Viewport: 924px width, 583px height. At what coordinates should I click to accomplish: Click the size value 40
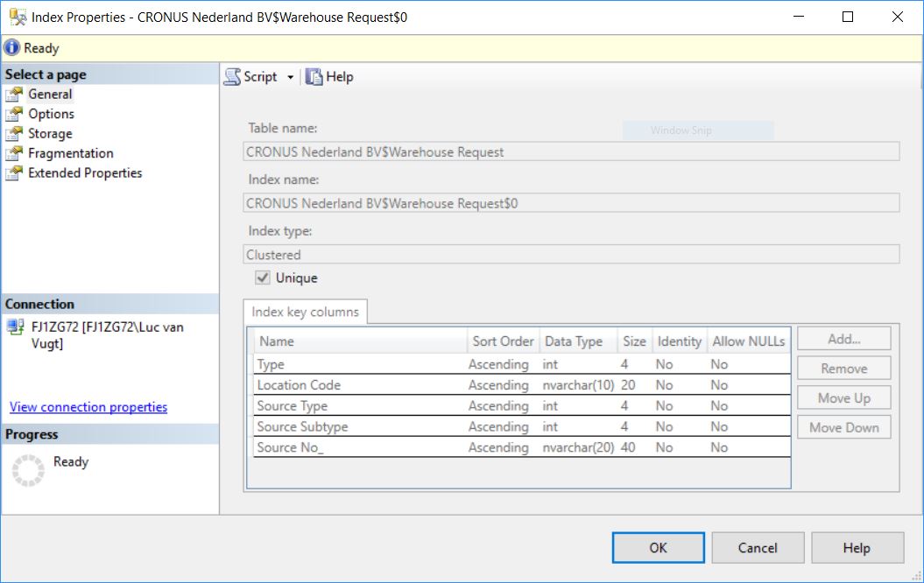628,447
